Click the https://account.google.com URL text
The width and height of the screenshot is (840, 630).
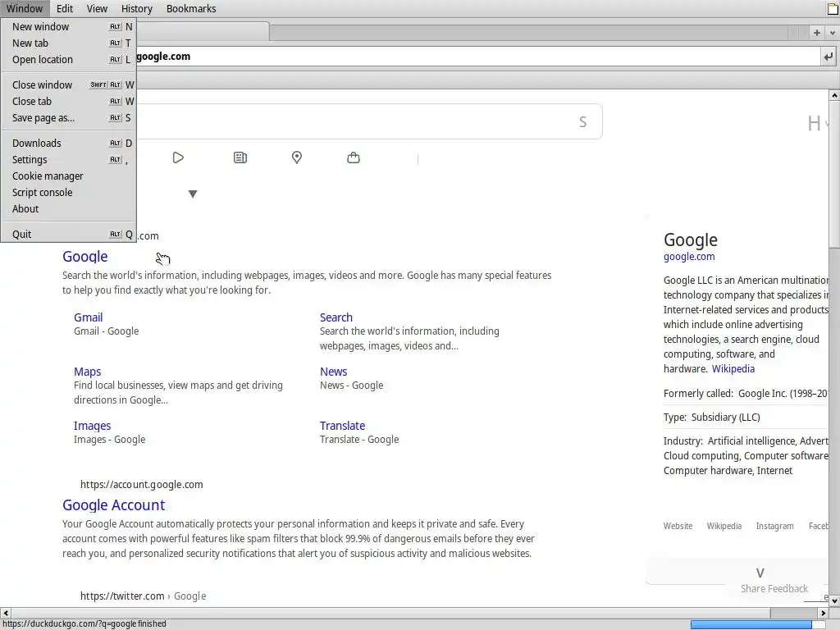coord(141,485)
